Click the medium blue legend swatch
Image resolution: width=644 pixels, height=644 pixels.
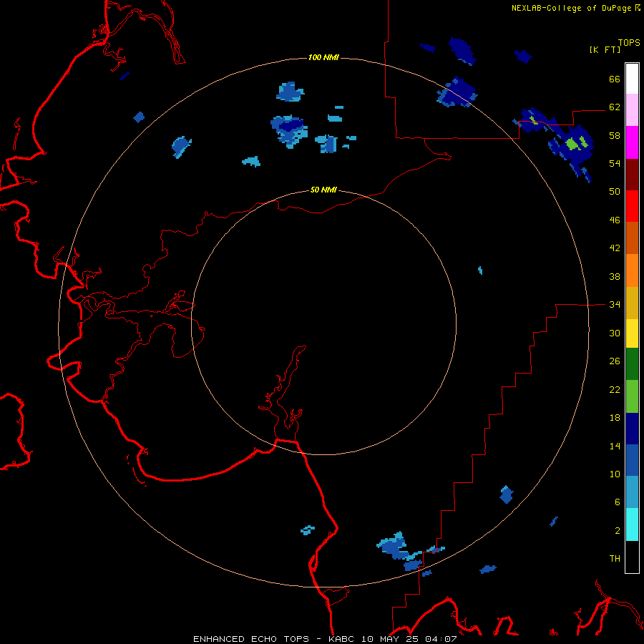632,460
